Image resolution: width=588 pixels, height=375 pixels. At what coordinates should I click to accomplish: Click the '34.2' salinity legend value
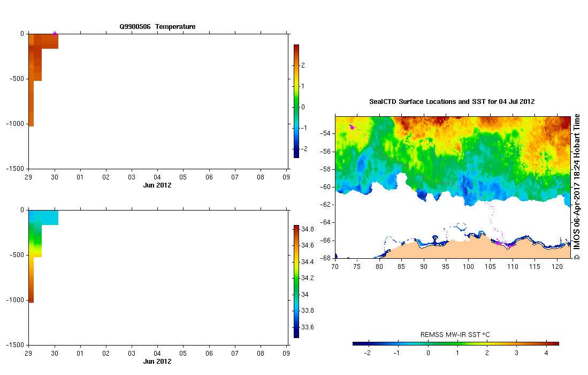pyautogui.click(x=308, y=278)
